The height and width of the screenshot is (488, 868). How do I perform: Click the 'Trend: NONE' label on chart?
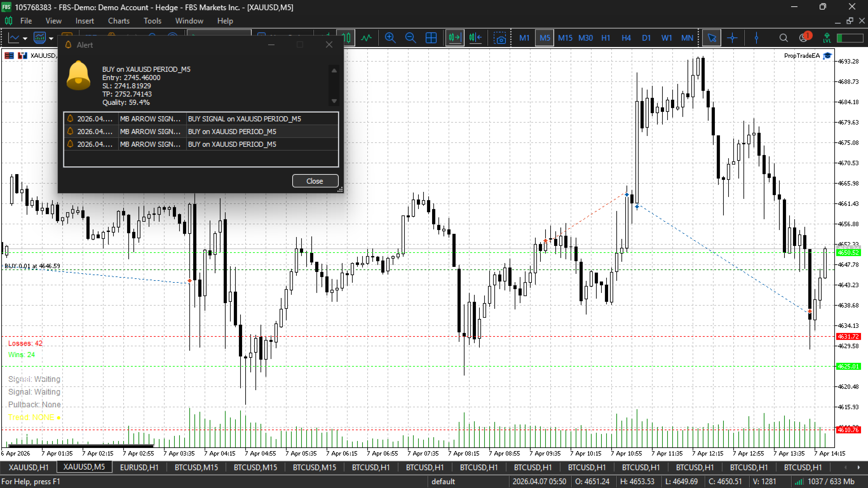tap(34, 417)
